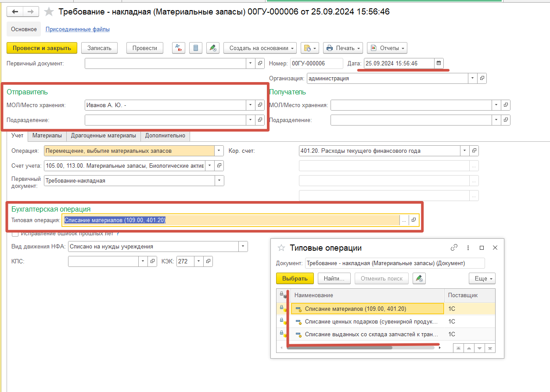Open sender Подразделение reference
The height and width of the screenshot is (392, 550).
(260, 120)
